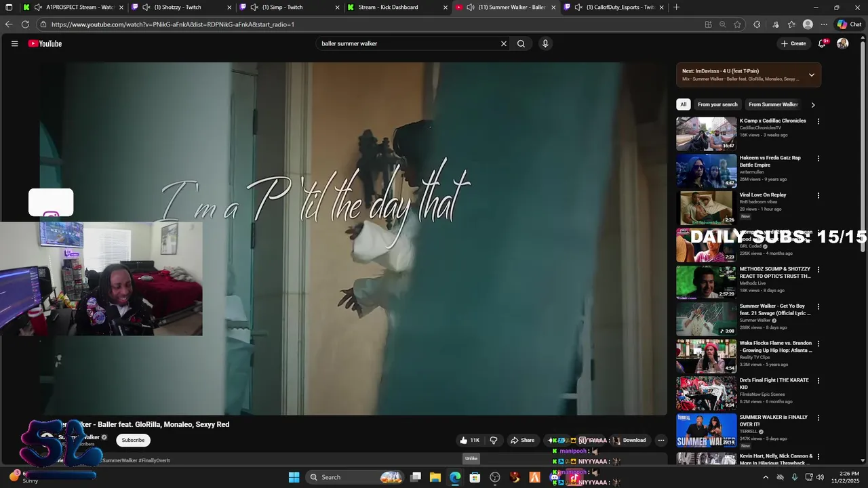Click the Download button
868x488 pixels.
[x=629, y=440]
